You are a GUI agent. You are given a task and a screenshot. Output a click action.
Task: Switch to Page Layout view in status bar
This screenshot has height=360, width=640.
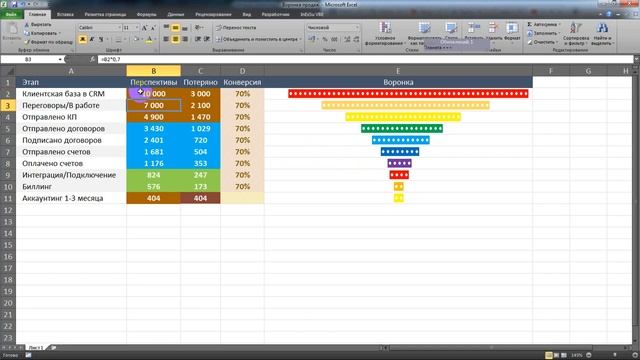[556, 355]
